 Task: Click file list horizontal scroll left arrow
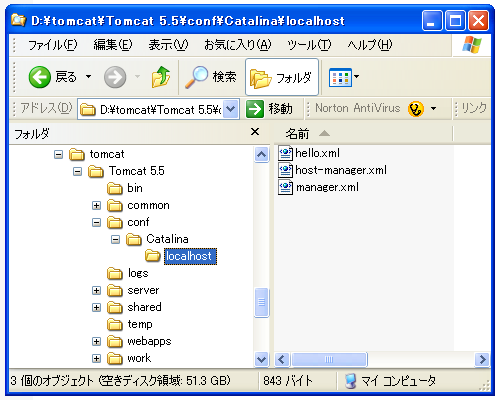point(282,359)
